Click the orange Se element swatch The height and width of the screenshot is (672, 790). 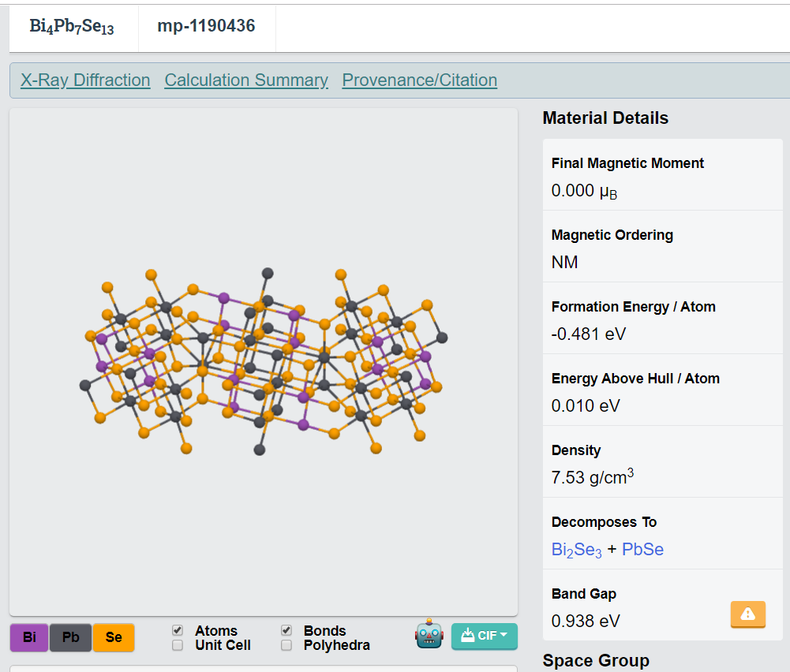tap(113, 637)
